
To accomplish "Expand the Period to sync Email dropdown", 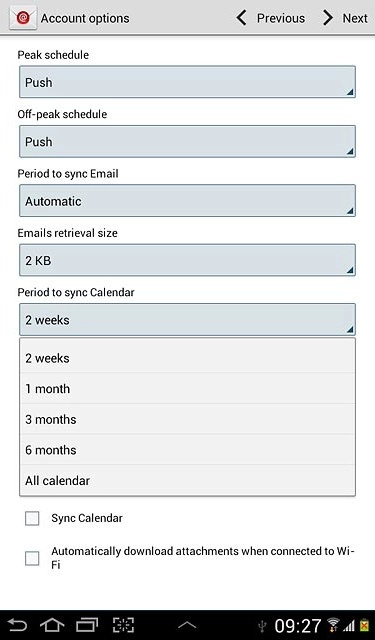I will 187,201.
